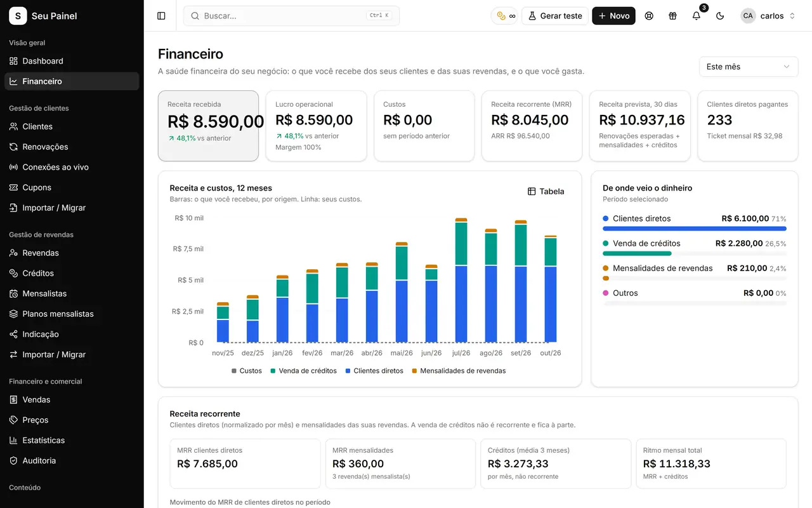This screenshot has height=508, width=812.
Task: Click the jul/26 bar in the chart
Action: [x=461, y=280]
